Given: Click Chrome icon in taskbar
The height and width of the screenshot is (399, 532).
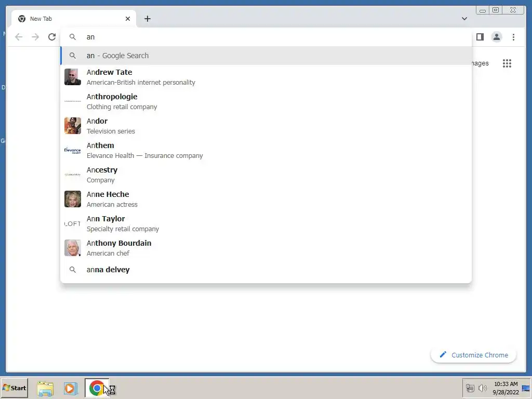Looking at the screenshot, I should [x=97, y=388].
